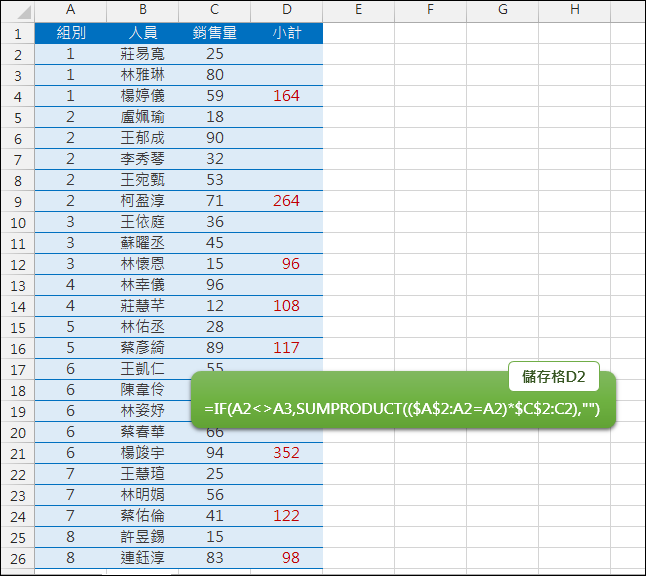Select row 9 header
The height and width of the screenshot is (576, 646).
tap(18, 201)
